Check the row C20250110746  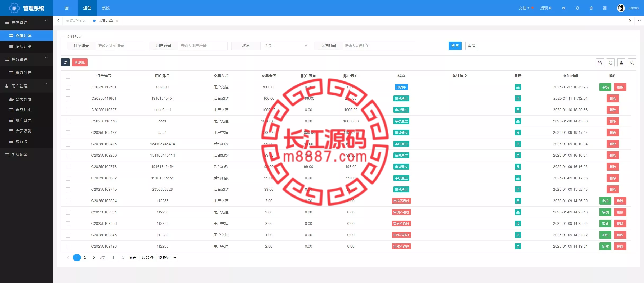coord(68,121)
